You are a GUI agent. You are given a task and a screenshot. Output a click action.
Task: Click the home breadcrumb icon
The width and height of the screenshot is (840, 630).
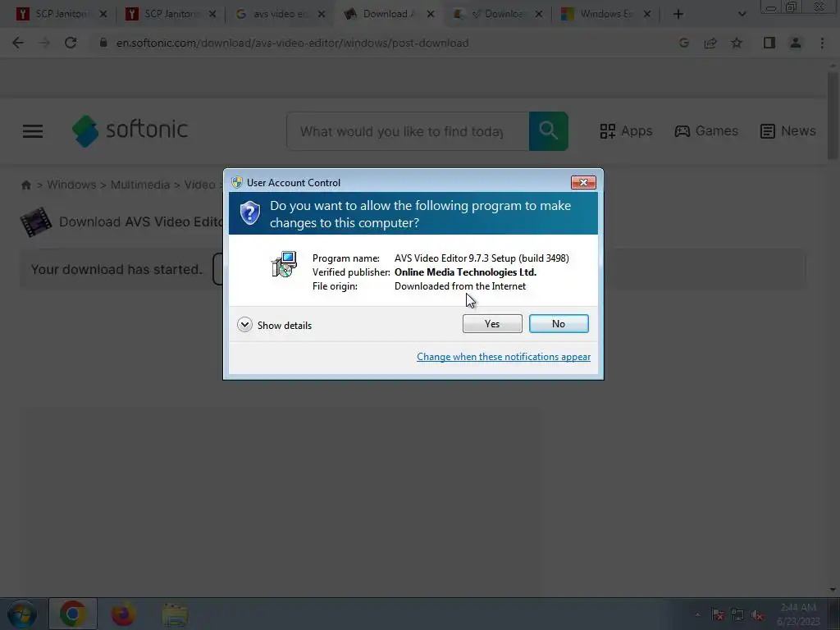click(x=25, y=185)
